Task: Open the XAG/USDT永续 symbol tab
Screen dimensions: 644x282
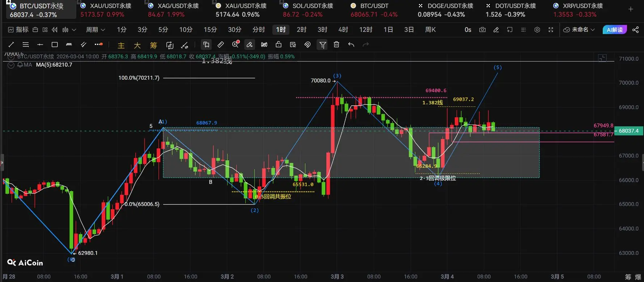Action: (173, 10)
